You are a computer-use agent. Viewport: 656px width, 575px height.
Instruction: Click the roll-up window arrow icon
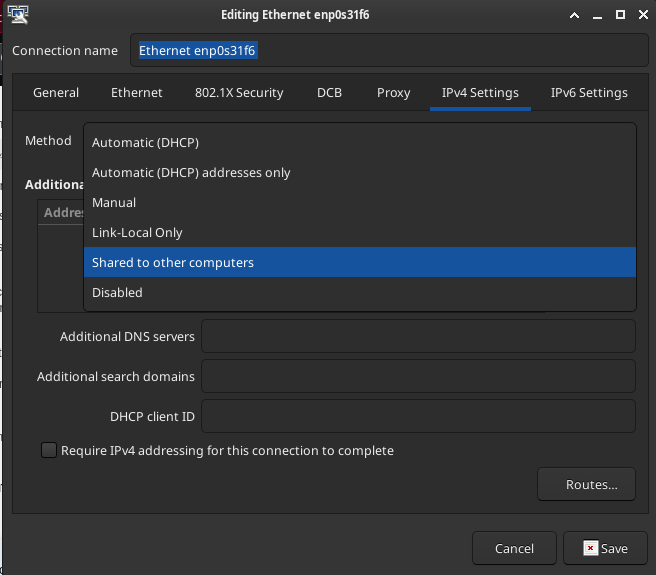point(574,15)
